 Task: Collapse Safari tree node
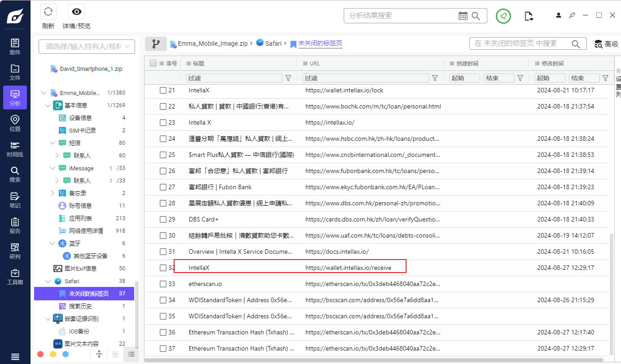click(x=48, y=281)
